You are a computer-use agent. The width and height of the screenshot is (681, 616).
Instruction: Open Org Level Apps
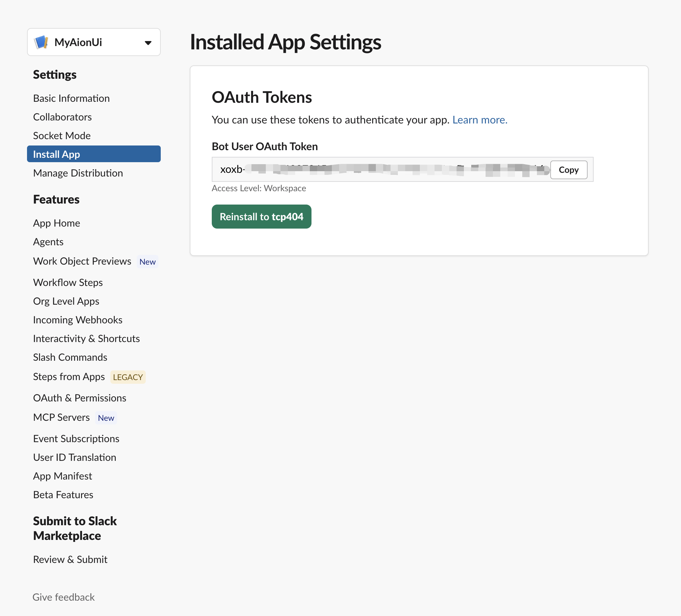pos(66,301)
